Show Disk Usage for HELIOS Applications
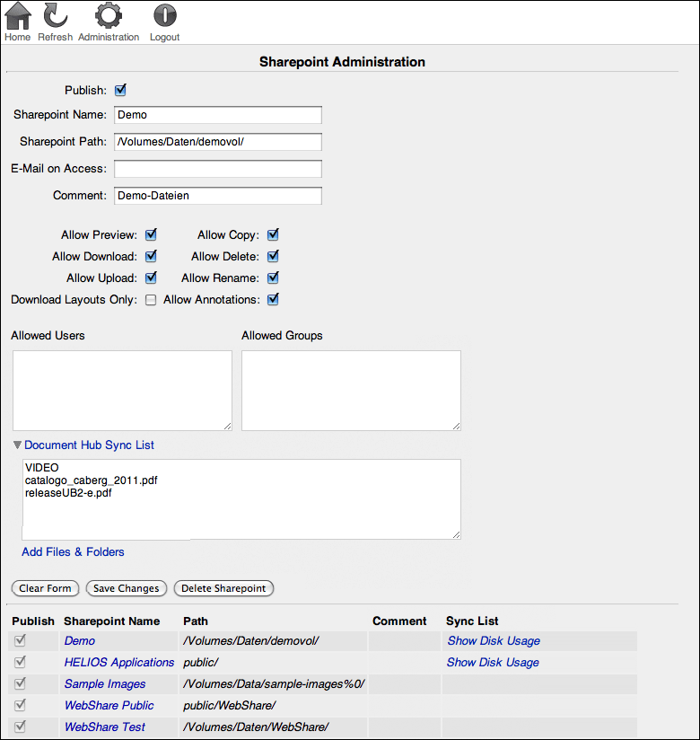This screenshot has width=700, height=740. [493, 663]
